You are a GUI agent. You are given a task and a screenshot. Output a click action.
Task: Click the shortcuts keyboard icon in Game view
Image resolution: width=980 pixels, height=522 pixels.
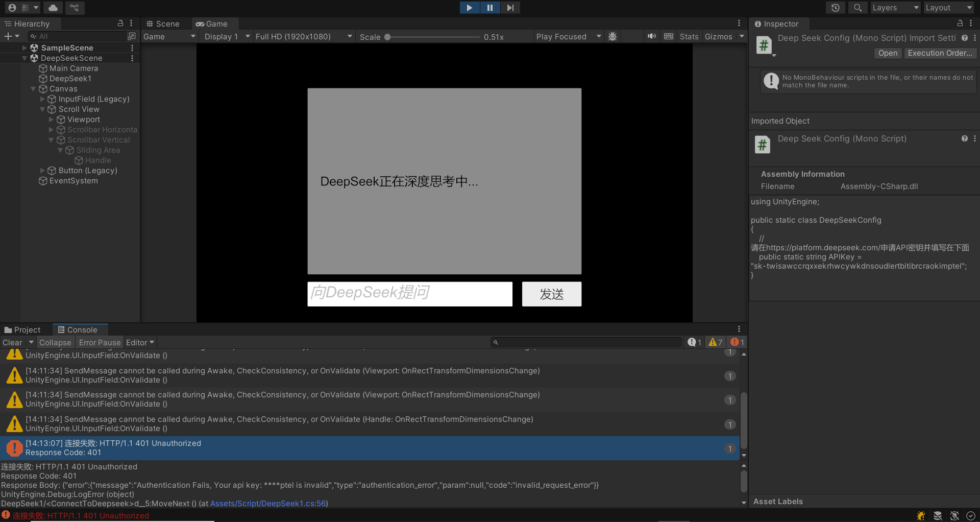pos(669,36)
